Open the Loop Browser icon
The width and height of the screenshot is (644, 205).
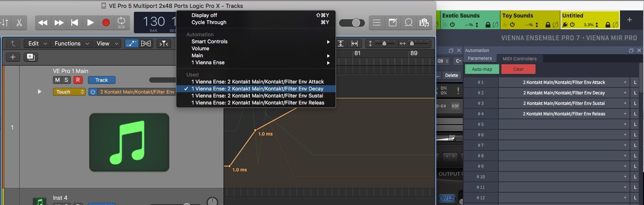[x=408, y=22]
